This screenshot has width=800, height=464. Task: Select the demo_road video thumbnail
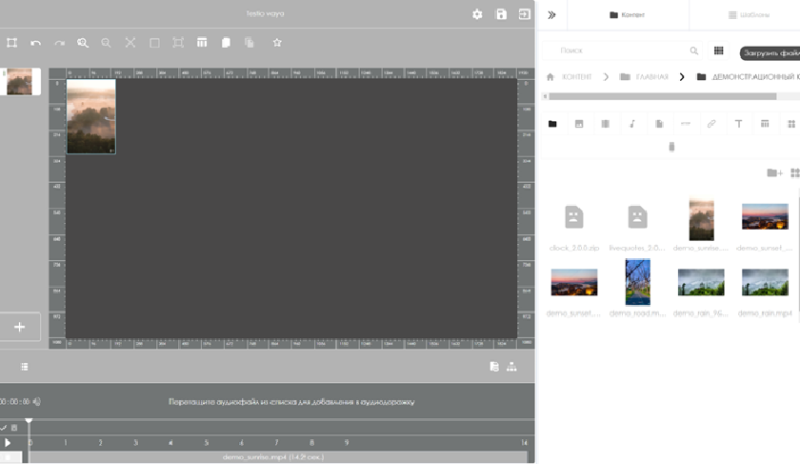(x=637, y=282)
